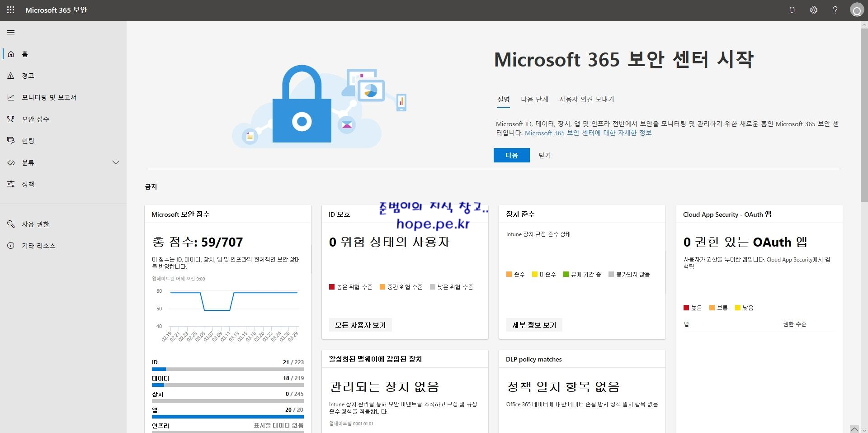Switch to the 사용자 의견 보내기 tab

tap(587, 100)
